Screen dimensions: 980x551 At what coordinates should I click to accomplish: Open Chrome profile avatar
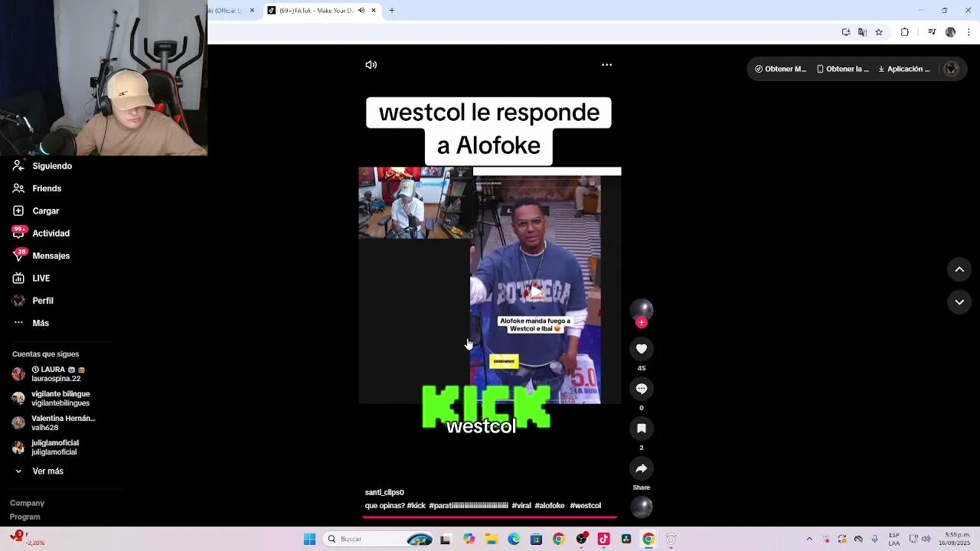(950, 32)
